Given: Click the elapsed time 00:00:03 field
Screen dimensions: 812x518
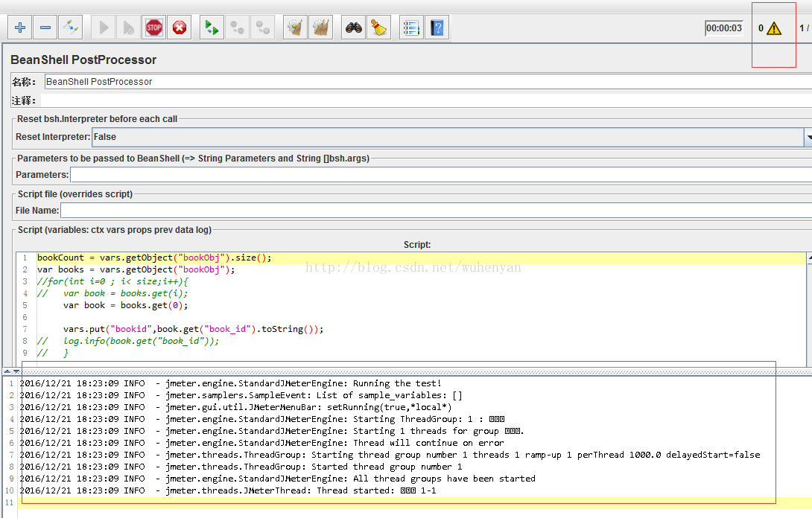Looking at the screenshot, I should (724, 28).
